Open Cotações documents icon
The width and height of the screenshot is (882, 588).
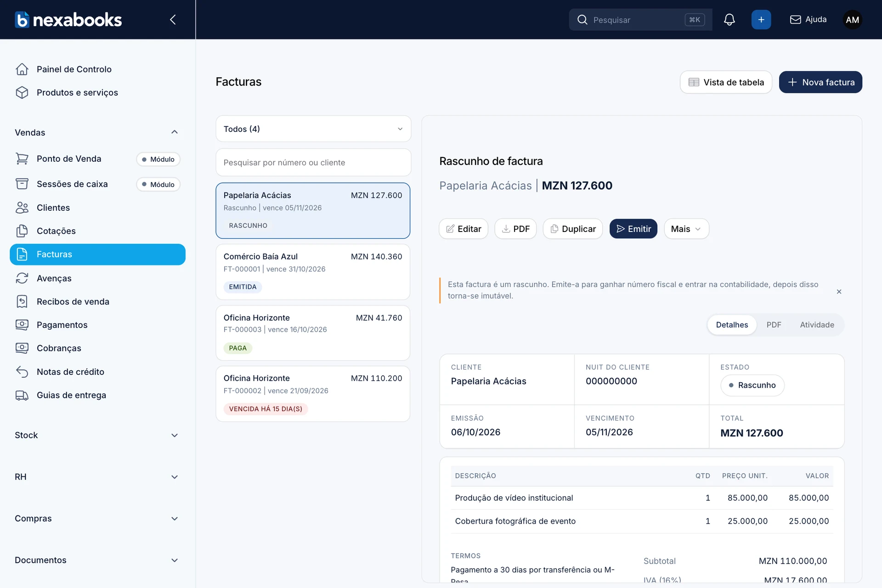pos(22,231)
